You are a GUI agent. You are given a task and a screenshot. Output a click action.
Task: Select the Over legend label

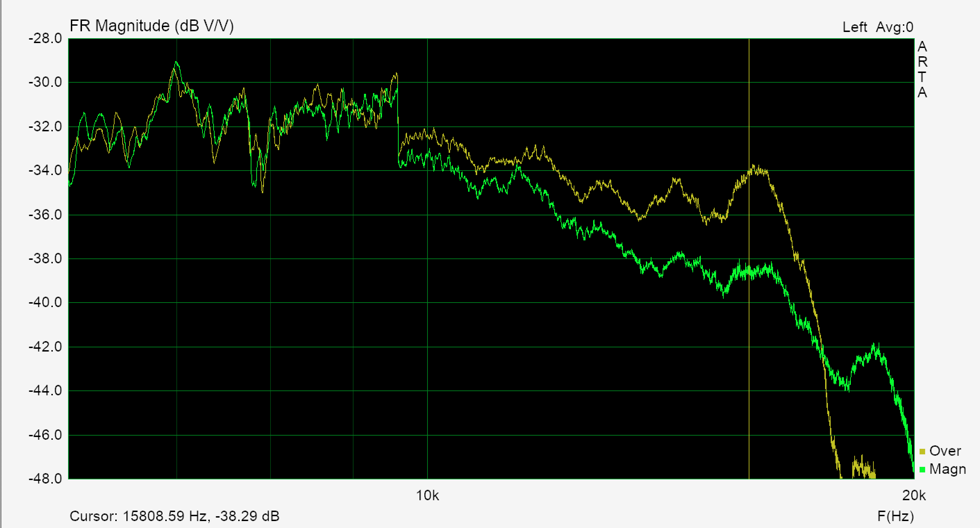pyautogui.click(x=945, y=451)
